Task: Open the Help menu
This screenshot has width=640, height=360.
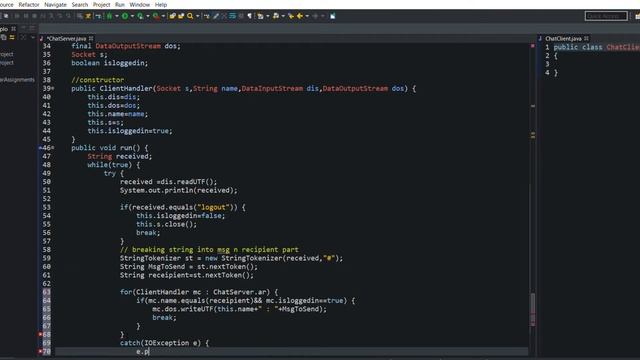Action: point(161,4)
